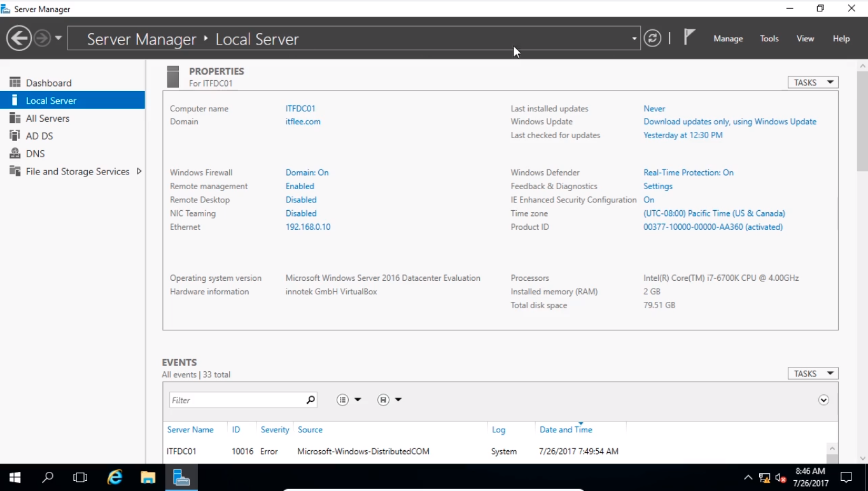Viewport: 868px width, 491px height.
Task: Open File Explorer from the taskbar
Action: pos(148,478)
